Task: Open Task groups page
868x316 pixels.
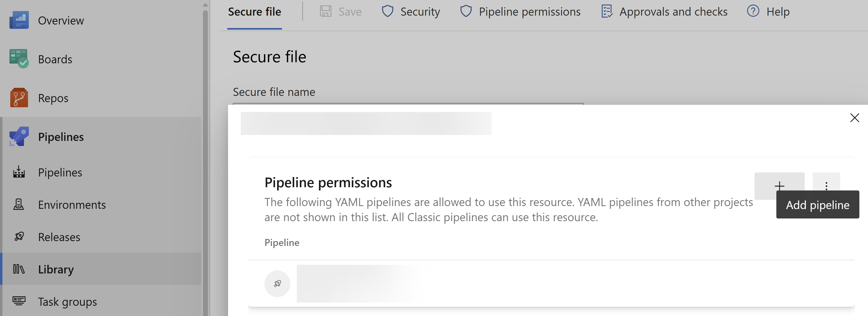Action: tap(67, 301)
